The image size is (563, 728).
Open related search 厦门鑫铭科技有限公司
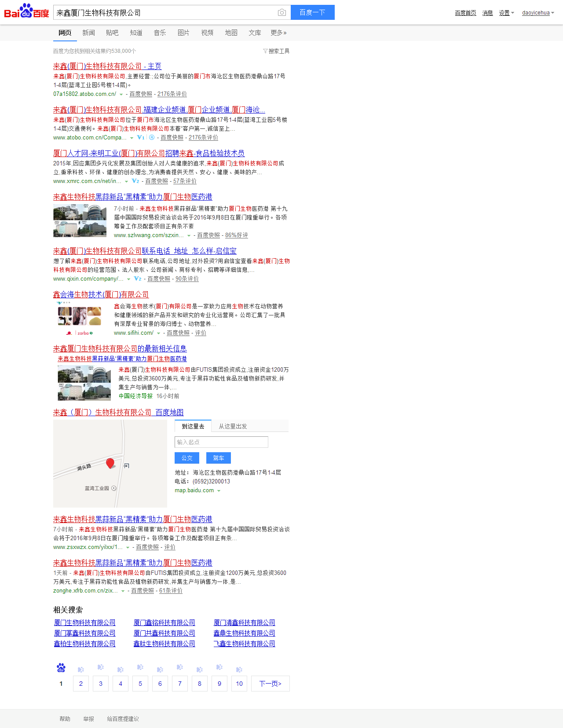tap(165, 623)
